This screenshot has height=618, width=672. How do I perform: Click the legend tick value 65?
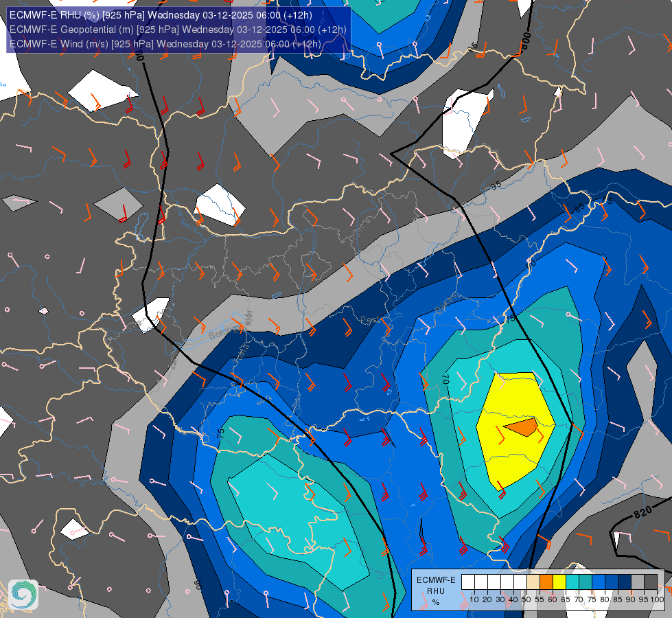(x=566, y=599)
